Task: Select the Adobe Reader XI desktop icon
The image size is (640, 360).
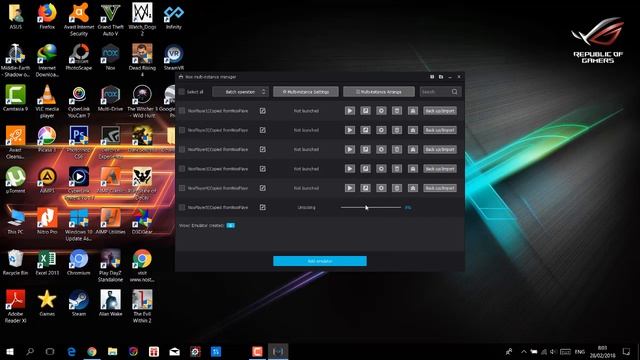Action: (x=16, y=307)
